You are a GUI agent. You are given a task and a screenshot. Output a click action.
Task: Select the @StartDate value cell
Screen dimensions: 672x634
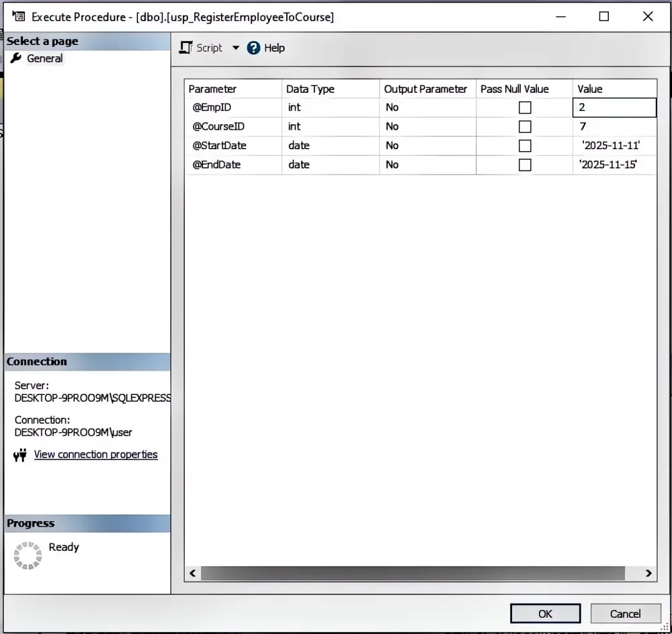point(613,145)
